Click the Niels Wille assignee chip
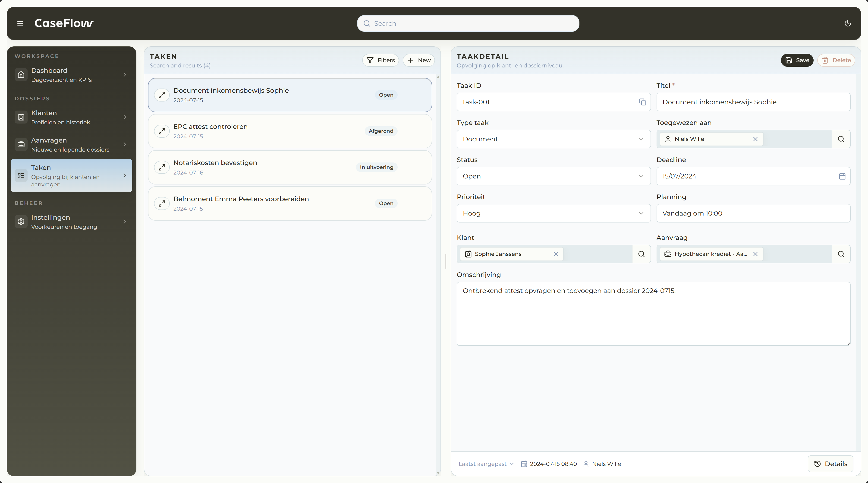The height and width of the screenshot is (483, 868). pos(711,139)
